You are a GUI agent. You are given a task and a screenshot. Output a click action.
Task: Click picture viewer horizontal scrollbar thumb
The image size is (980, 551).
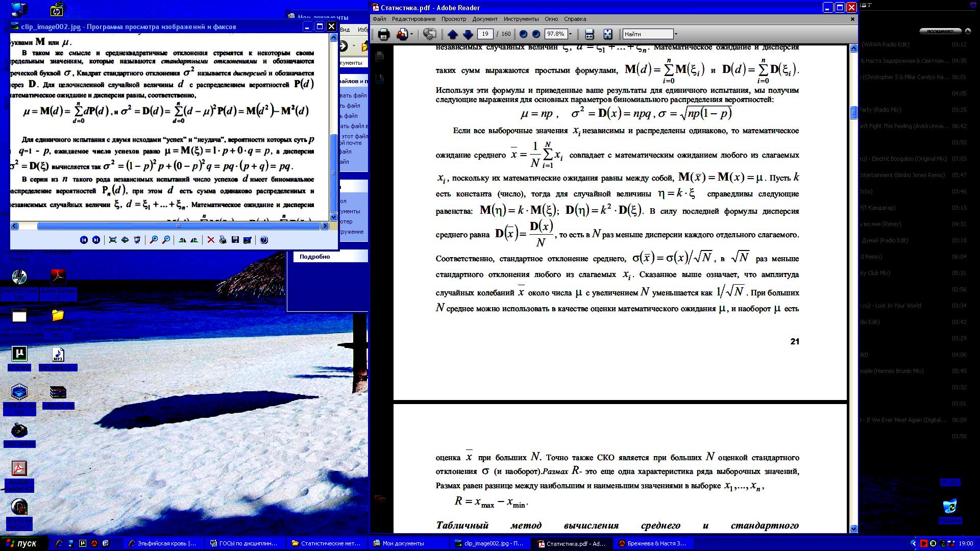coord(179,226)
